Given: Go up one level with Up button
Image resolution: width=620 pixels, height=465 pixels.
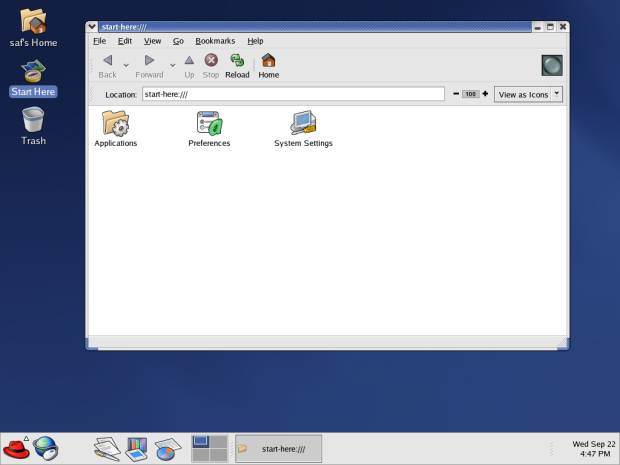Looking at the screenshot, I should pyautogui.click(x=189, y=66).
